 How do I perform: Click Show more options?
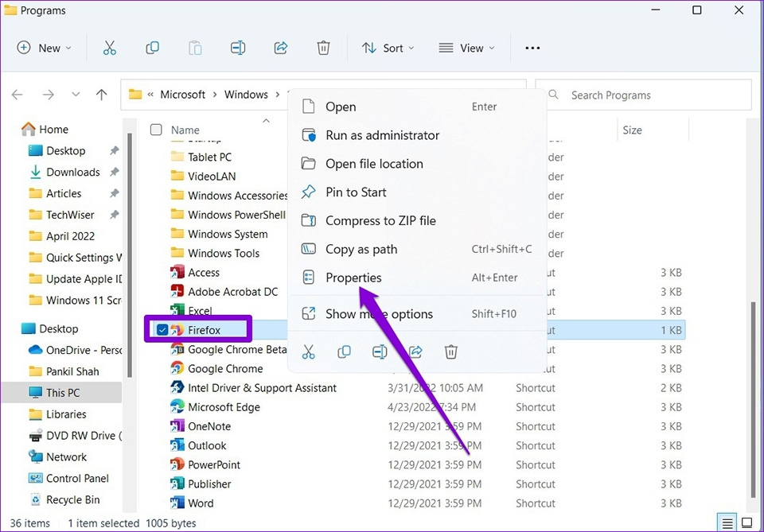tap(379, 314)
